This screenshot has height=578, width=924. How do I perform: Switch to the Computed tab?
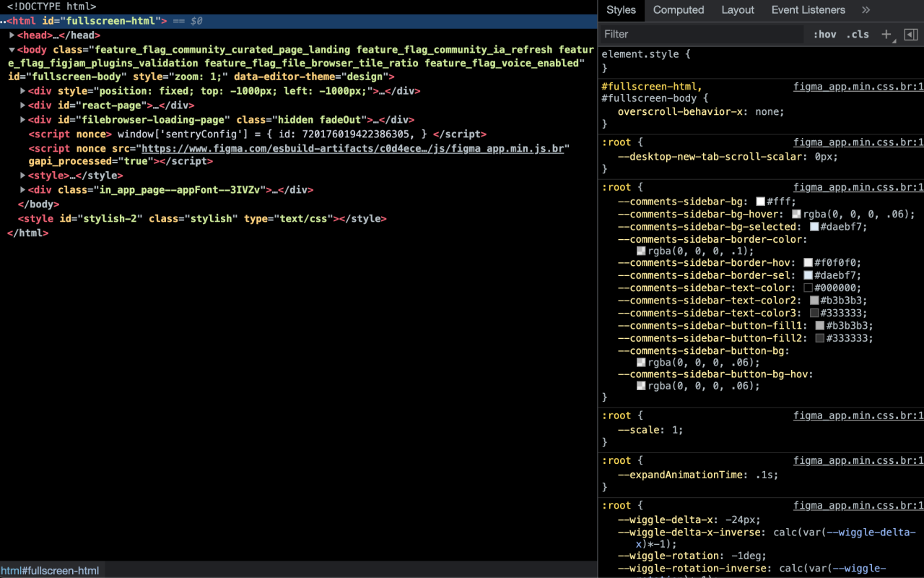(678, 10)
